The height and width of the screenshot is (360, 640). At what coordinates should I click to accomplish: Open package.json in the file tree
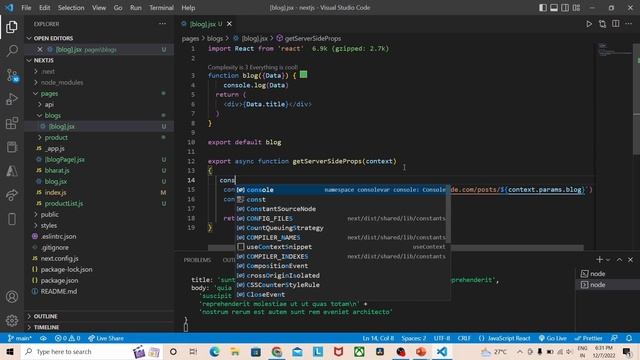(59, 280)
